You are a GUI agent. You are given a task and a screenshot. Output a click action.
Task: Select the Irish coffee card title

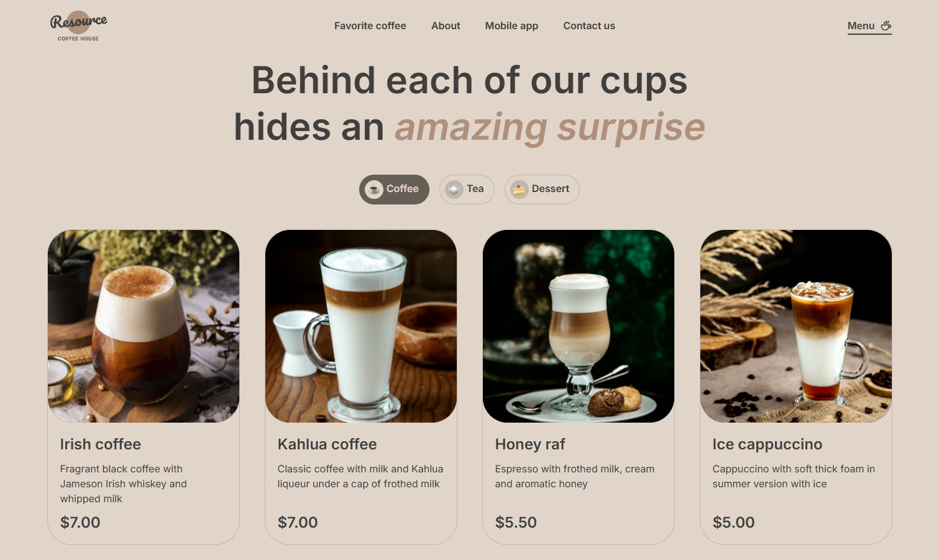(101, 444)
